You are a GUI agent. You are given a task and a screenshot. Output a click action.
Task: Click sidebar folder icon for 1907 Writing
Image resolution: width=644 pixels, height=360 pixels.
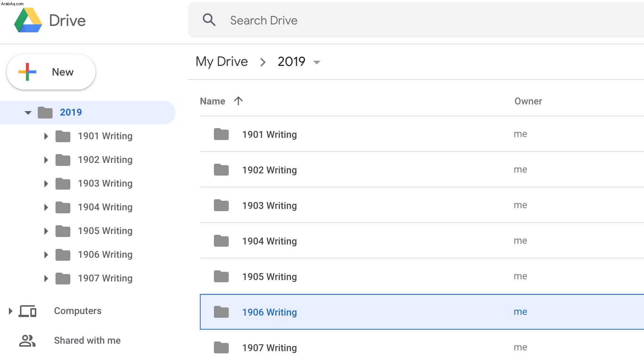tap(63, 279)
